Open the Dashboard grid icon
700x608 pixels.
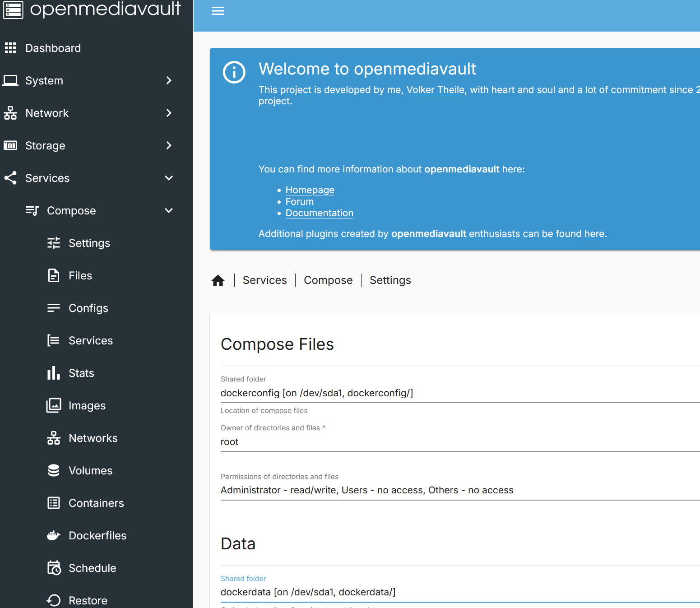point(10,48)
